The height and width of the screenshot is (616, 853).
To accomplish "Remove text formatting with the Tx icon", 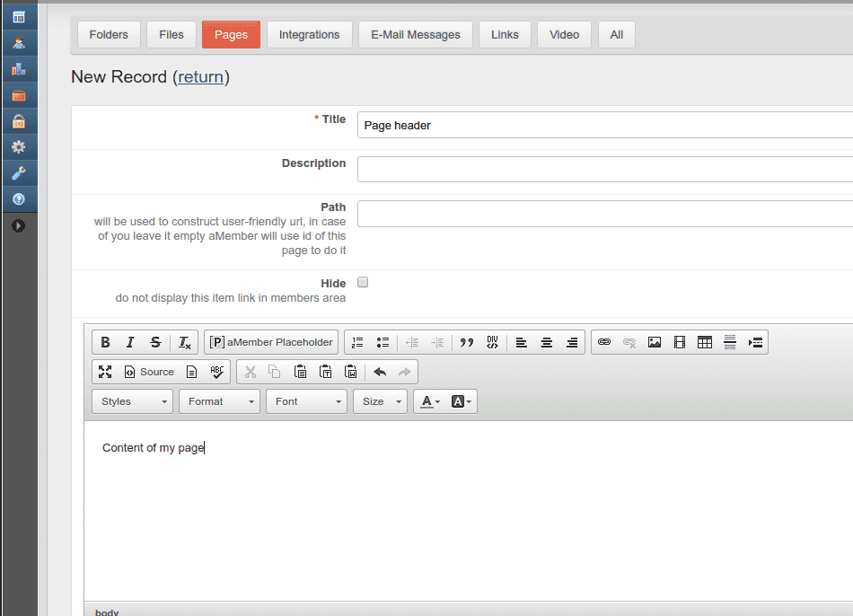I will point(184,342).
